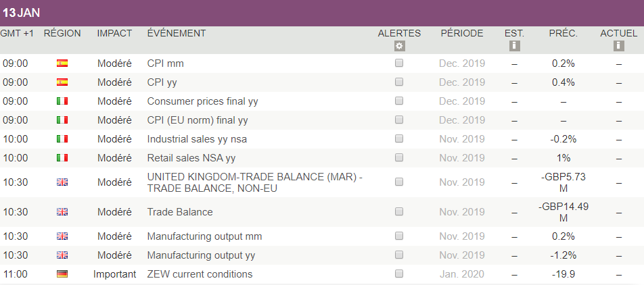Click the RÉGION column header
The image size is (644, 285).
[x=62, y=33]
